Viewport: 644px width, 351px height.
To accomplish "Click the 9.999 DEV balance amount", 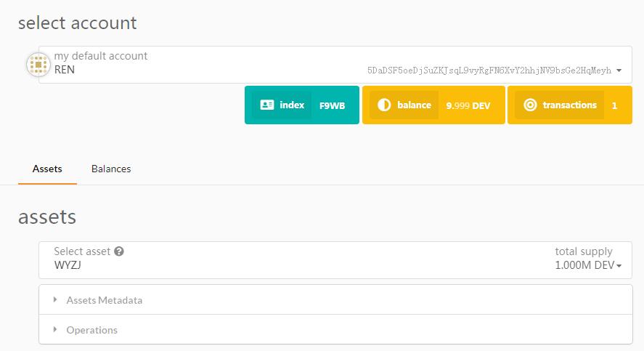I will coord(468,105).
